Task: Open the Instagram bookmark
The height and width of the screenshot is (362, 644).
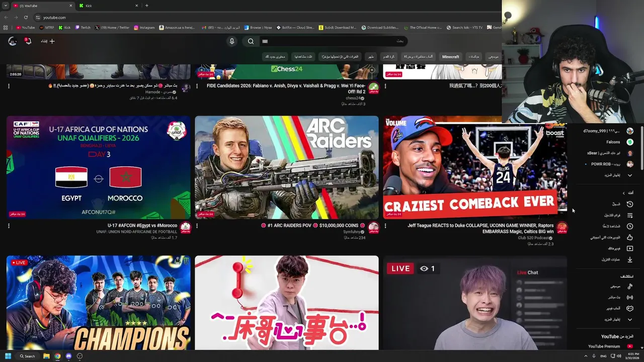Action: pyautogui.click(x=144, y=28)
